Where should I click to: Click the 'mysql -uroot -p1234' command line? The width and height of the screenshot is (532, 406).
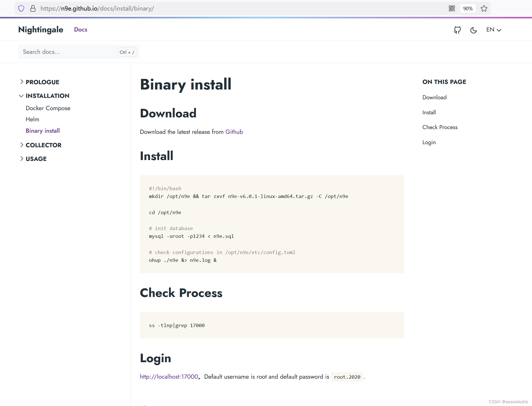click(191, 236)
